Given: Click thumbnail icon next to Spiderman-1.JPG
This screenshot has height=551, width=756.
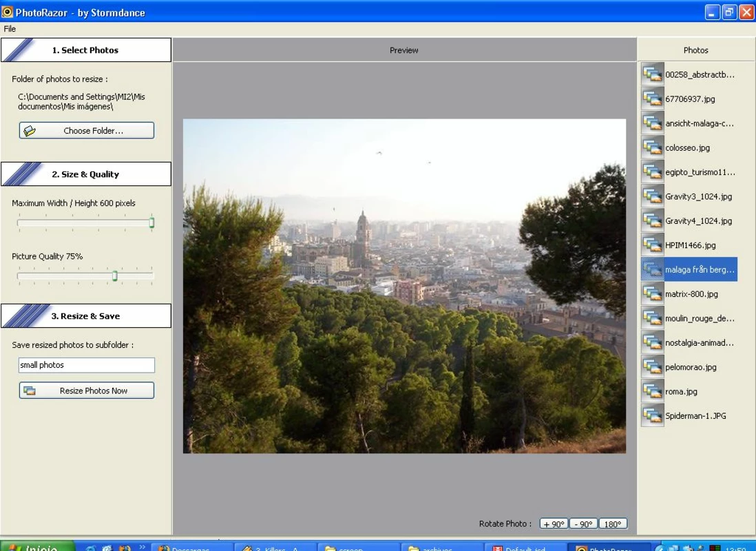Looking at the screenshot, I should [652, 415].
